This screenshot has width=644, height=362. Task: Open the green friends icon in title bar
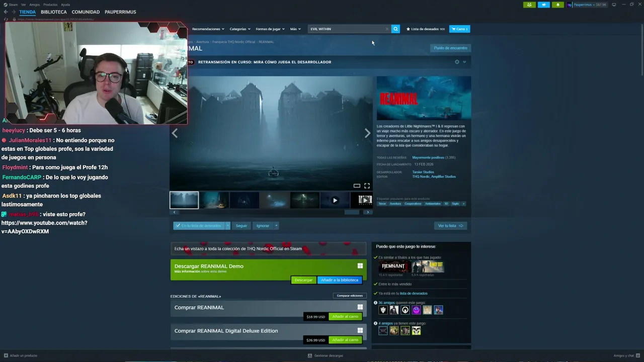pos(529,5)
